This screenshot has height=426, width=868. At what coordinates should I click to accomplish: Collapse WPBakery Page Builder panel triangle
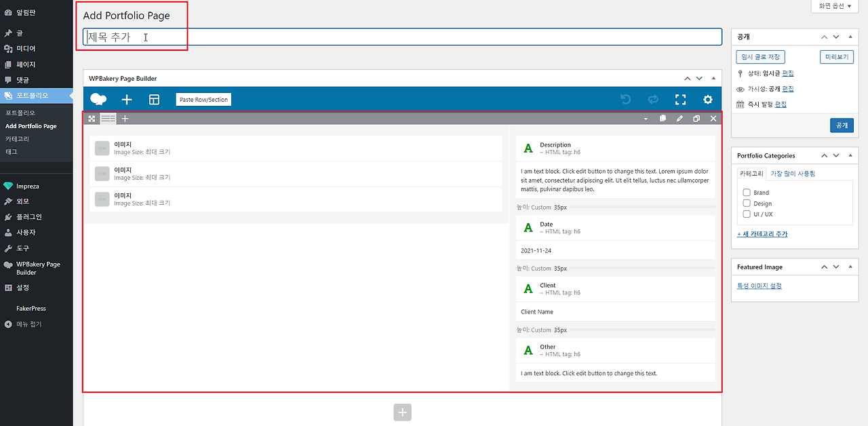tap(713, 79)
